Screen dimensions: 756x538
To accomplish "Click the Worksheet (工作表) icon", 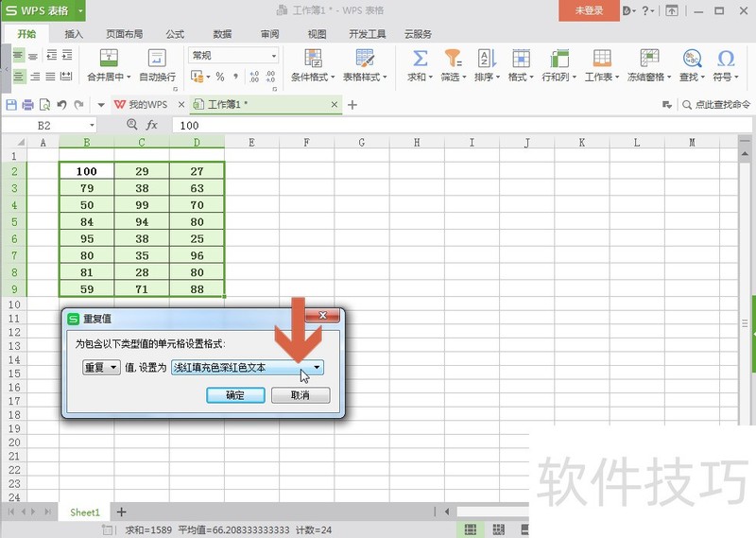I will (x=602, y=59).
